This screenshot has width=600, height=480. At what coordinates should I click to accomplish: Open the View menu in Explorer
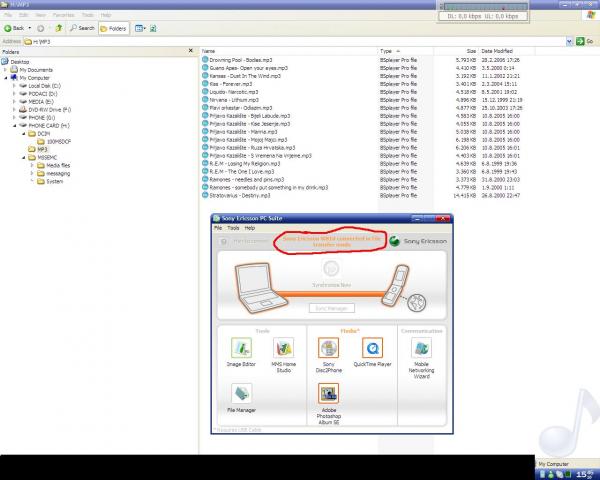40,15
